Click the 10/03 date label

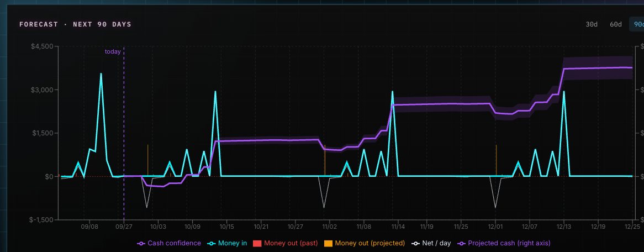(x=158, y=227)
